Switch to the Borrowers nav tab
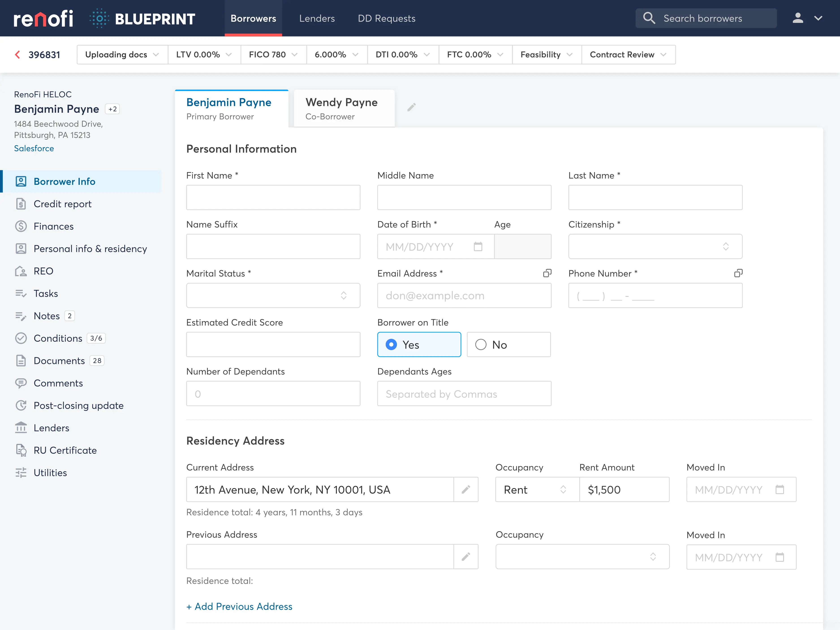840x630 pixels. point(253,18)
